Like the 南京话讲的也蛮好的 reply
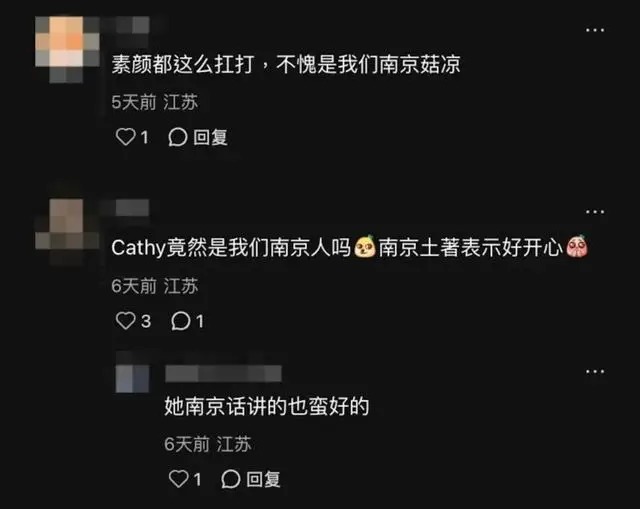 (178, 479)
